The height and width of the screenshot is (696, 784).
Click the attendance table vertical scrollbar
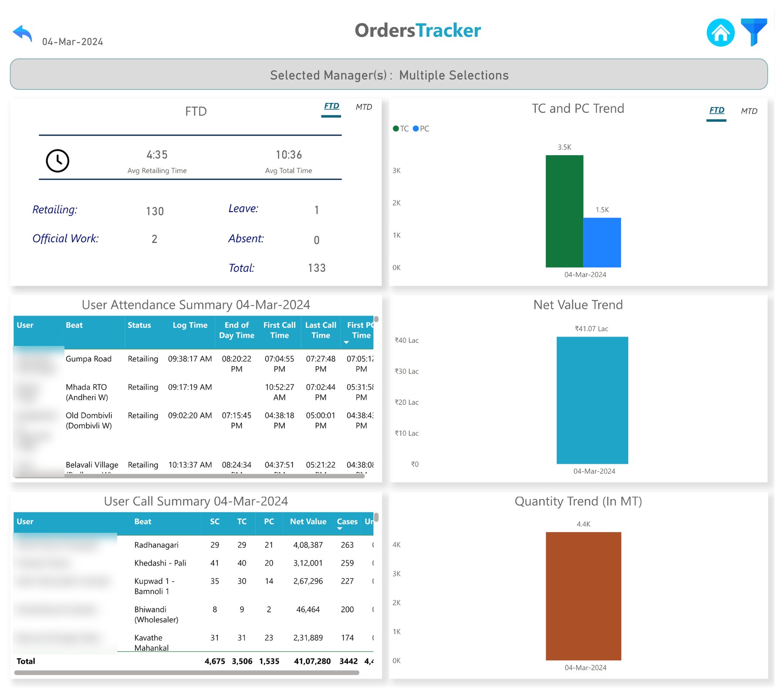(376, 319)
